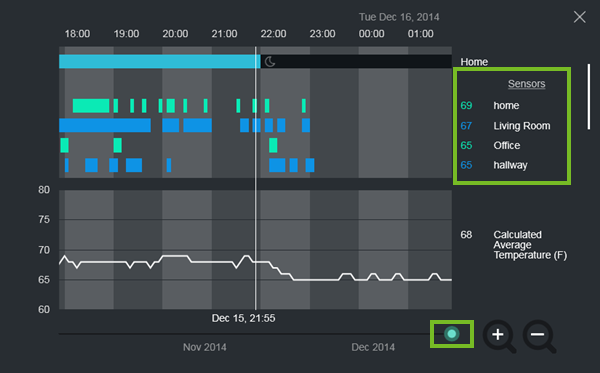The image size is (600, 373).
Task: Close the sensor history overlay
Action: pos(579,17)
